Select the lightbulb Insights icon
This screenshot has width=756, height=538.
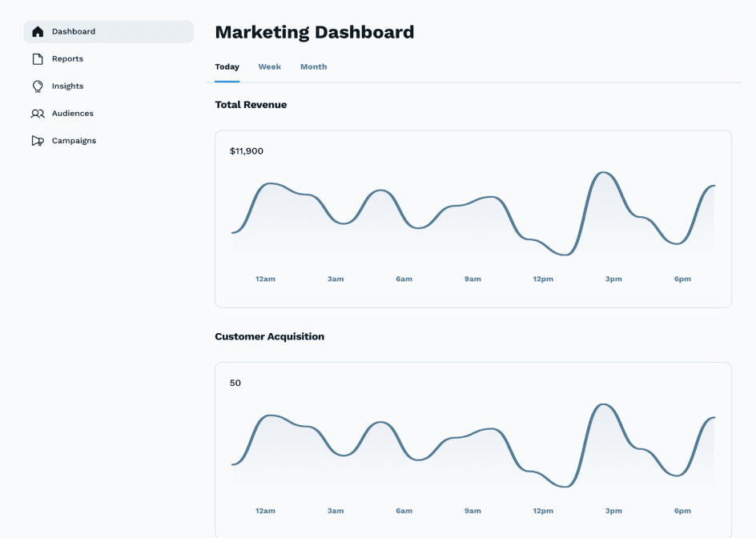[38, 86]
